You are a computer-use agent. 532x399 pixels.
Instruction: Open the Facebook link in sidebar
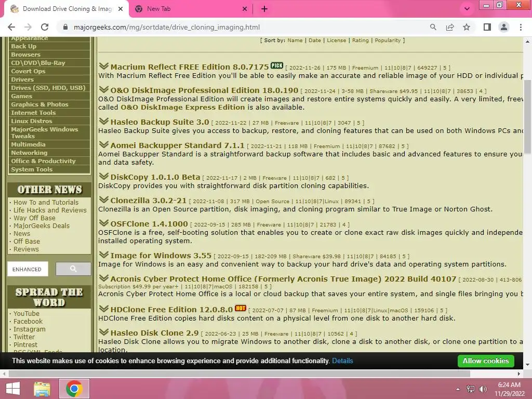[x=28, y=321]
